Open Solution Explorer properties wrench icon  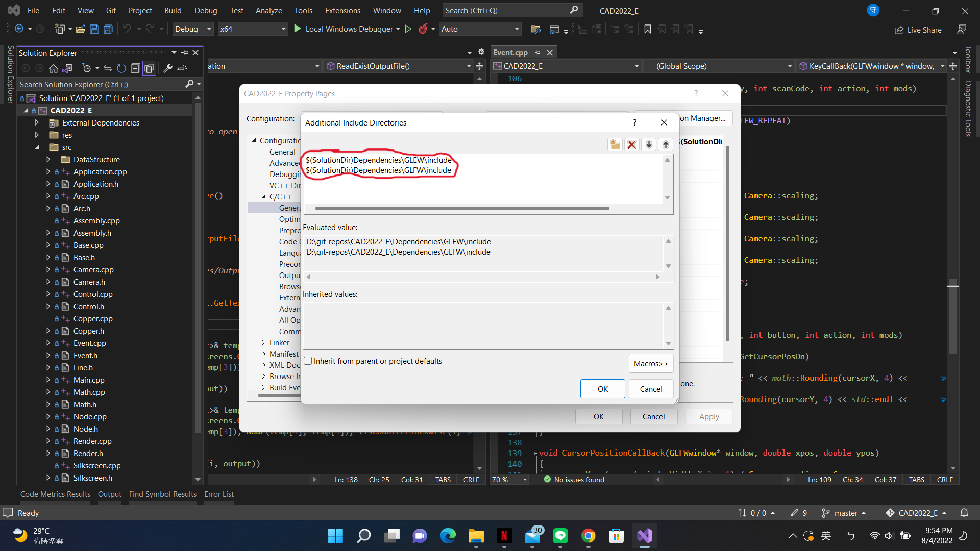[x=168, y=68]
